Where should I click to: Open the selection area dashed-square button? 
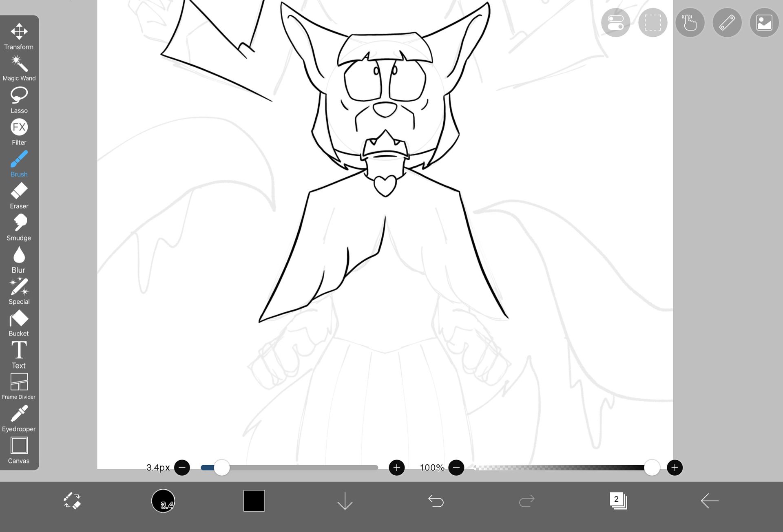click(653, 22)
